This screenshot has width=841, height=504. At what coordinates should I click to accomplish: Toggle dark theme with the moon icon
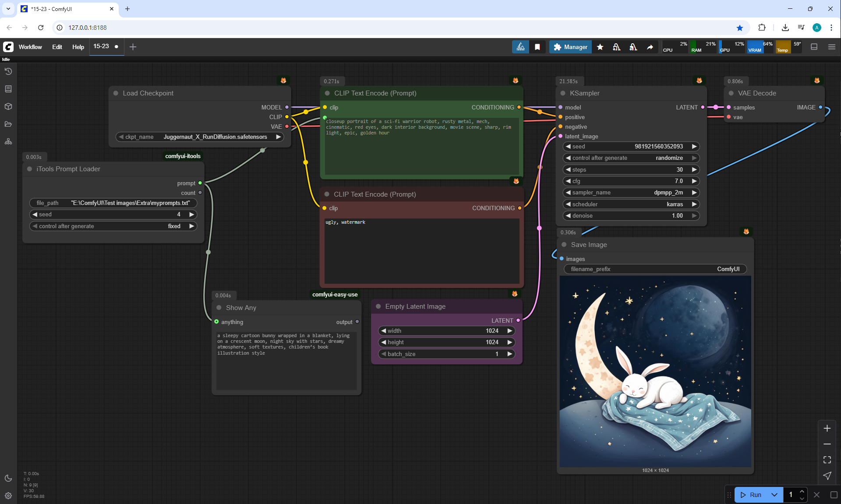(8, 478)
